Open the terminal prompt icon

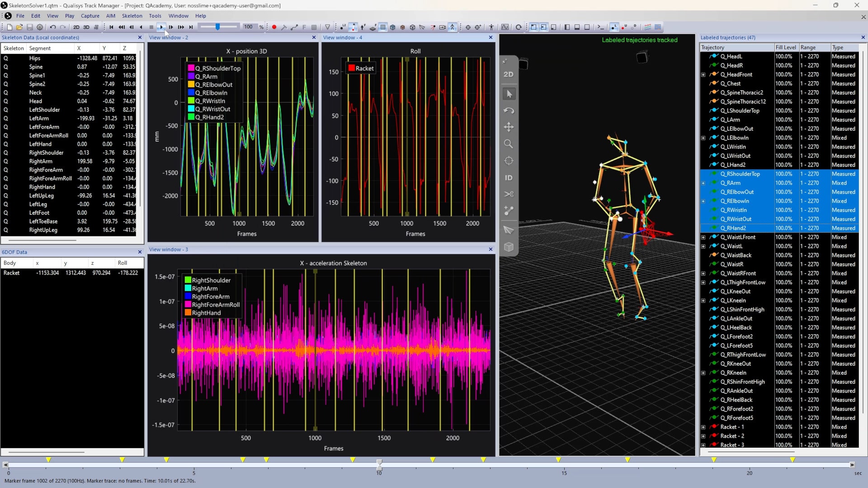point(601,27)
